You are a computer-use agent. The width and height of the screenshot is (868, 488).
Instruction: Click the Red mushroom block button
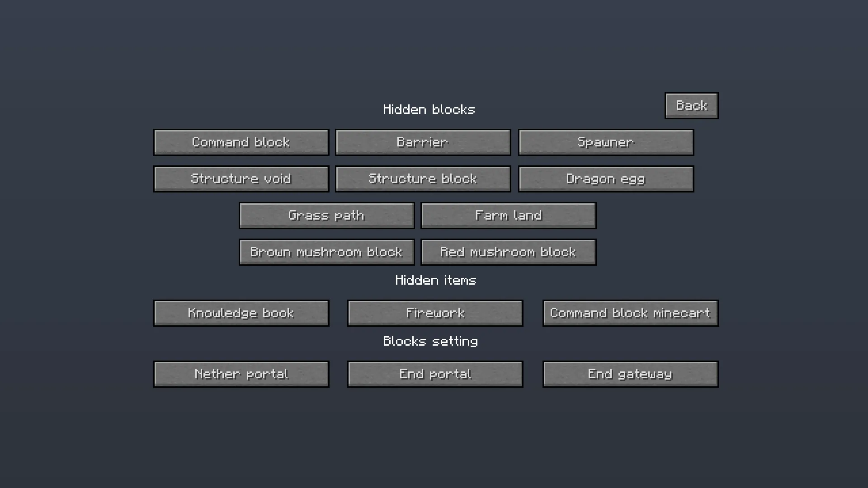[508, 252]
